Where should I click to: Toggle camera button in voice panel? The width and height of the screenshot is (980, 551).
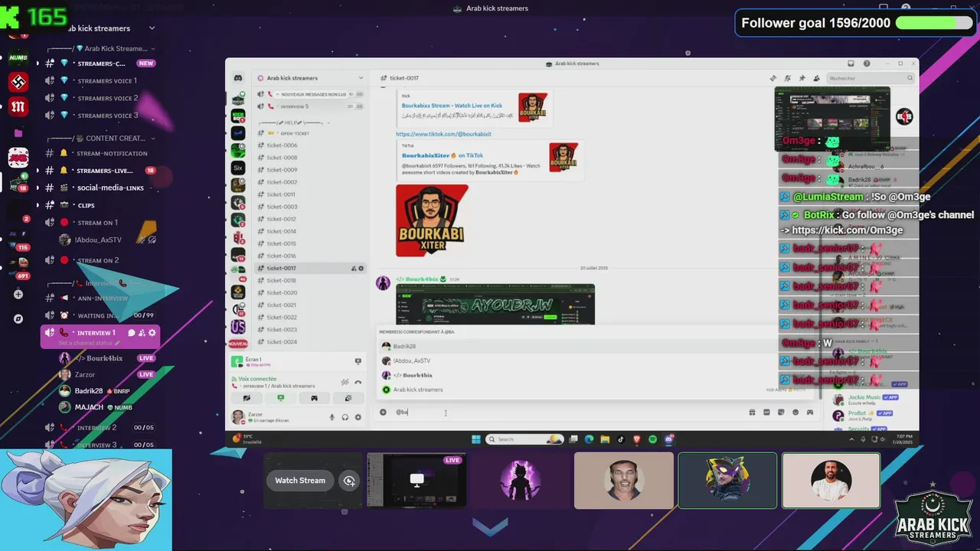click(247, 398)
